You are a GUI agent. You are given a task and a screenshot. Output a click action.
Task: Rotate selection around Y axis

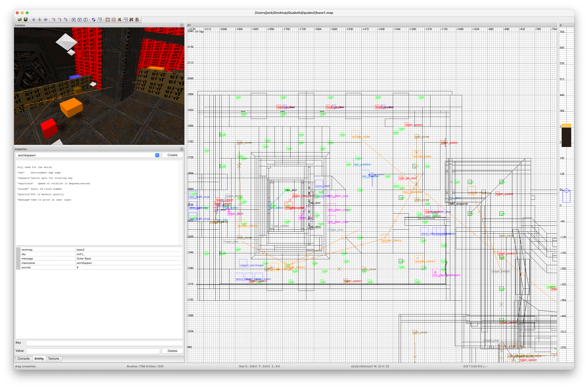(60, 19)
